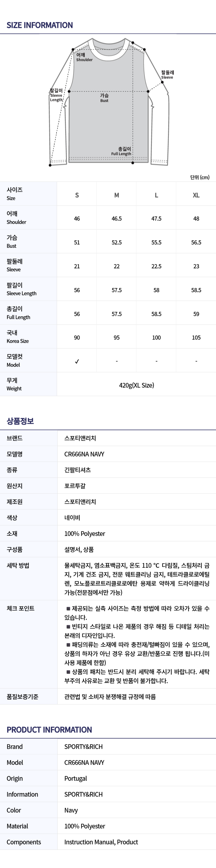Screen dimensions: 216x868
Task: Select the XL size column header
Action: coord(196,195)
